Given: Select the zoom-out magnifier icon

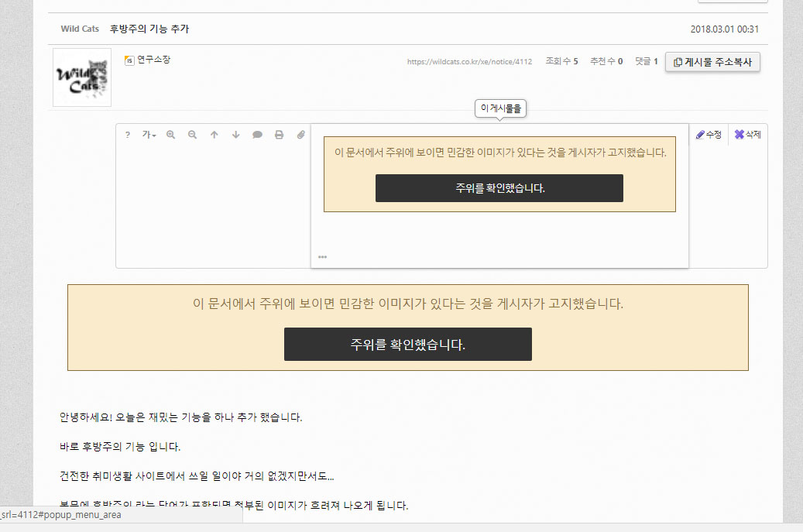Looking at the screenshot, I should tap(192, 134).
